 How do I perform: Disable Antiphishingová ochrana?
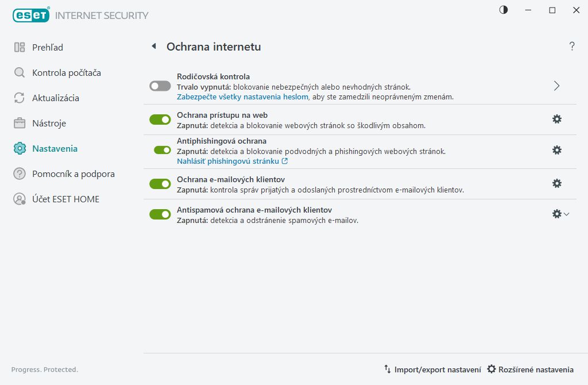click(x=160, y=151)
